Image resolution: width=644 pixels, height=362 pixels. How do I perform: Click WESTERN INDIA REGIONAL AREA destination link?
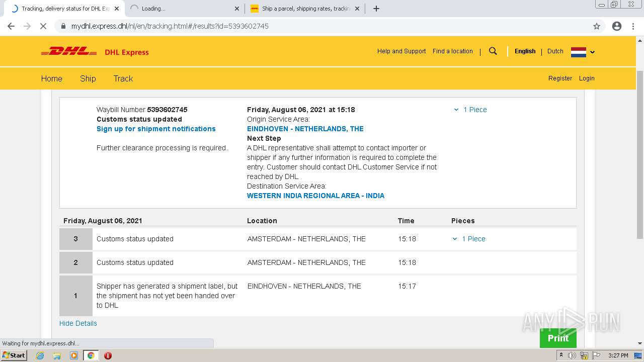tap(315, 196)
